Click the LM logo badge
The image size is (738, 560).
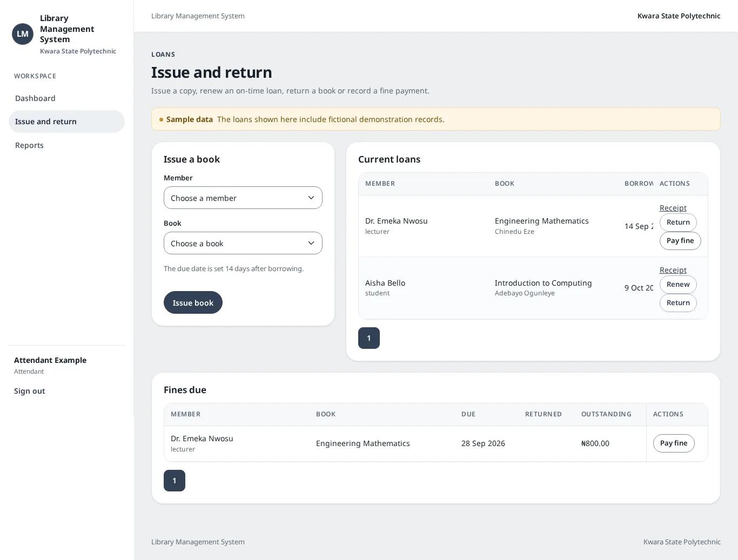23,34
